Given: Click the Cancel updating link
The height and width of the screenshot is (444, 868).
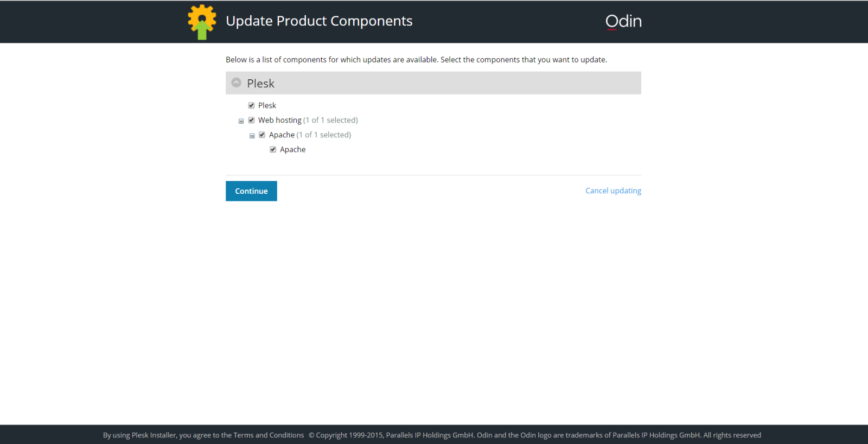Looking at the screenshot, I should tap(613, 191).
